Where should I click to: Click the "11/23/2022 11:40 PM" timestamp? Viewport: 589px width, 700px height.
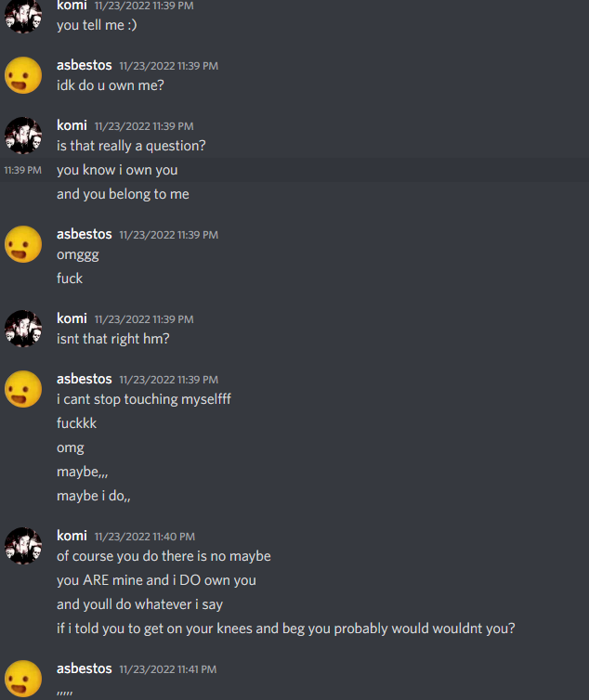tap(145, 537)
